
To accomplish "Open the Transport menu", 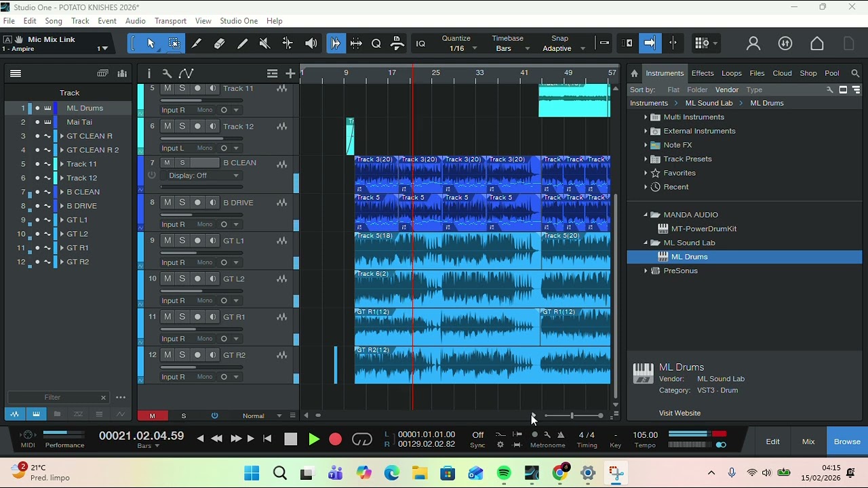I will 170,21.
